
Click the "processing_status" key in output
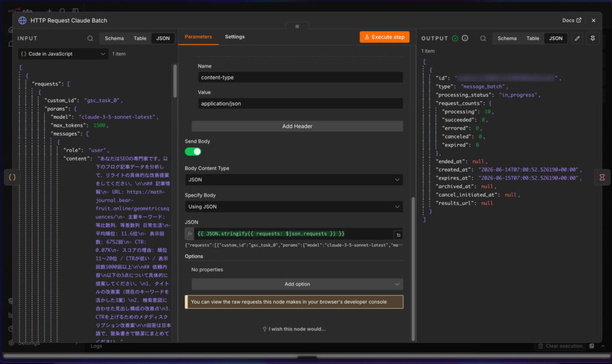(463, 95)
